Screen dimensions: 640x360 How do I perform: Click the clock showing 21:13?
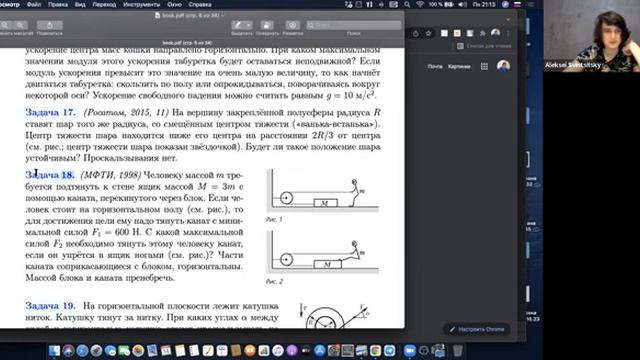(x=484, y=4)
